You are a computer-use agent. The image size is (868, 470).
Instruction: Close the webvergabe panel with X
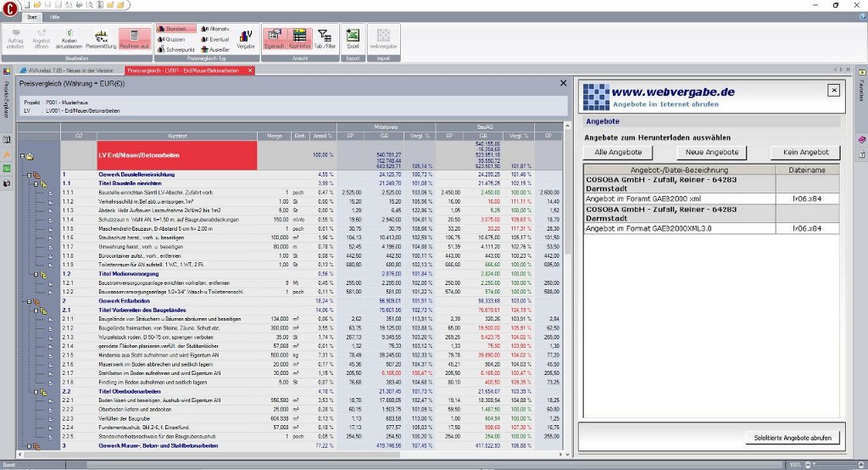(832, 90)
